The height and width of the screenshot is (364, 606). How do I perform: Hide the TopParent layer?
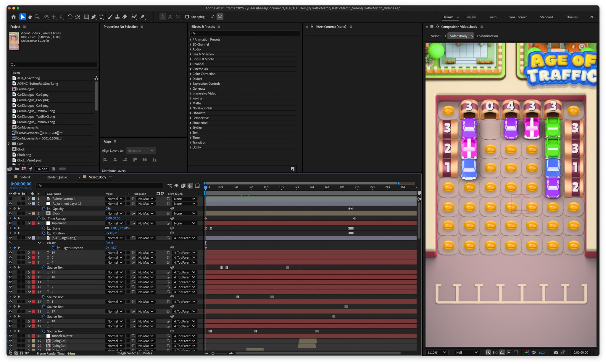click(x=10, y=223)
